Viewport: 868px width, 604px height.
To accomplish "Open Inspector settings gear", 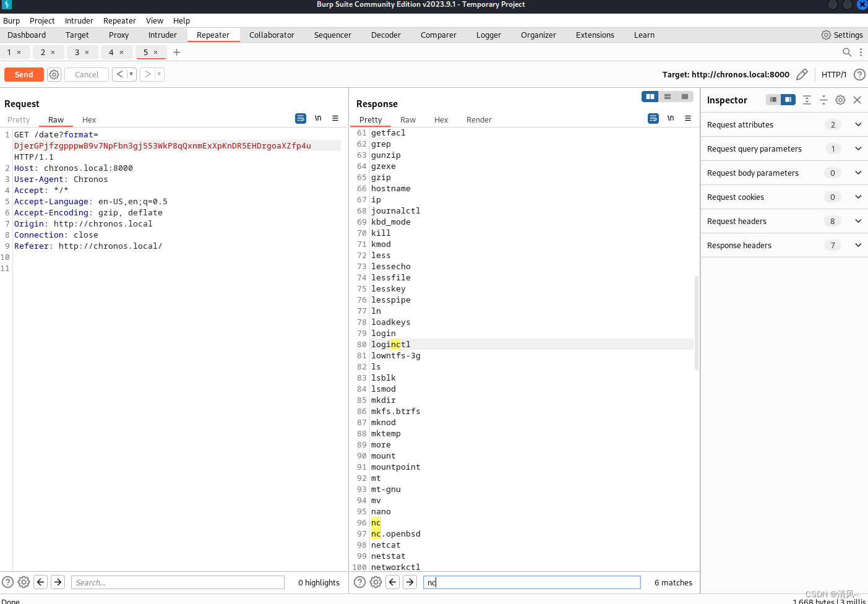I will [840, 100].
